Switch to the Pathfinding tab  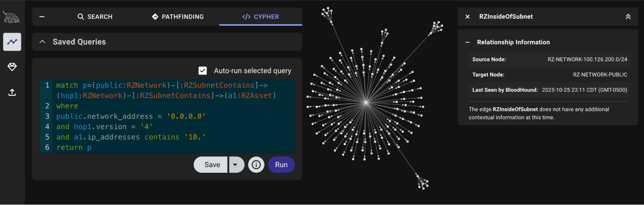[178, 17]
